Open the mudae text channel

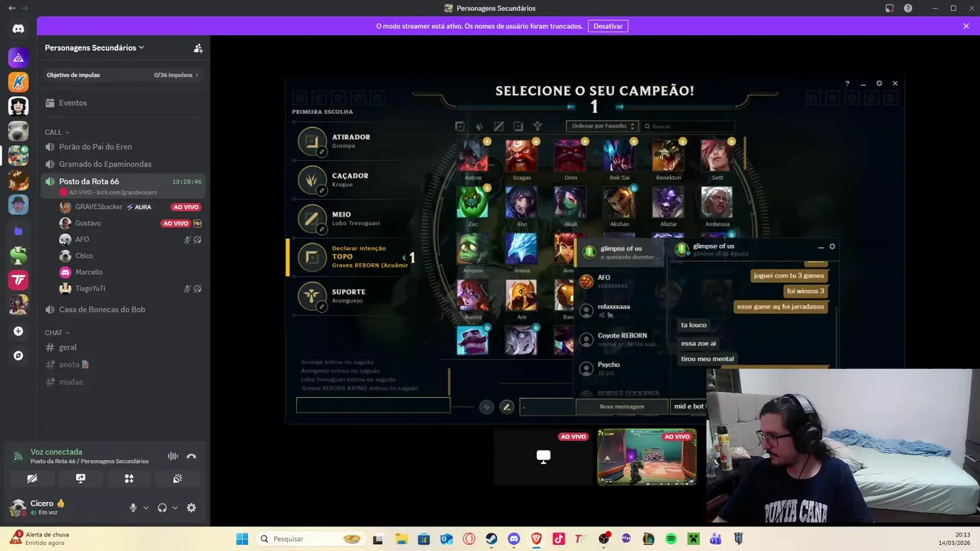click(123, 382)
